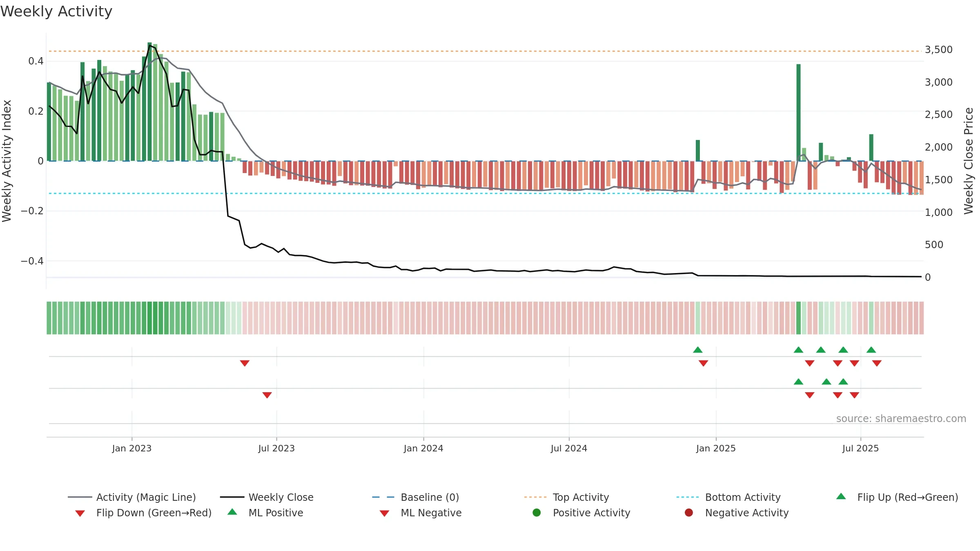
Task: Click the green triangle icon beside ML Positive
Action: coord(232,512)
